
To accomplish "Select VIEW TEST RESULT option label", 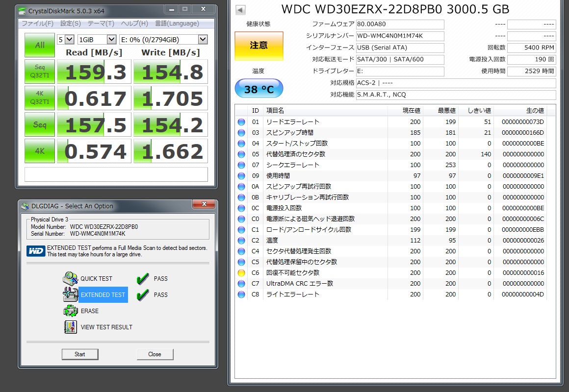I will coord(106,327).
